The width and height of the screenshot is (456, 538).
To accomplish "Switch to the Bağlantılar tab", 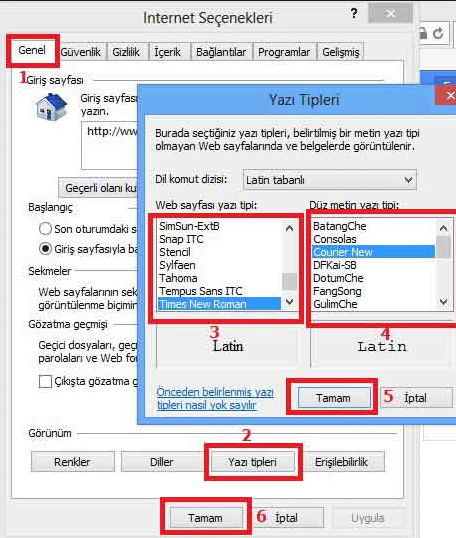I will click(x=221, y=52).
